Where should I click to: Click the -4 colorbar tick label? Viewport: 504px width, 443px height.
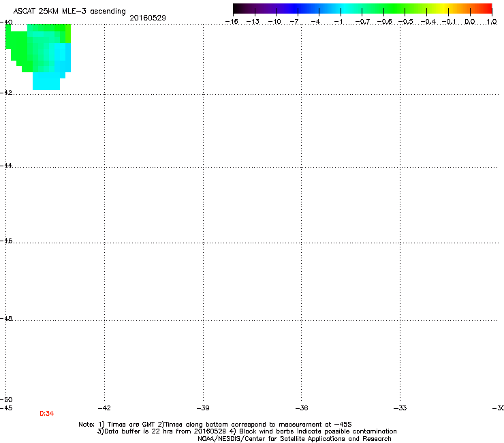click(x=315, y=22)
